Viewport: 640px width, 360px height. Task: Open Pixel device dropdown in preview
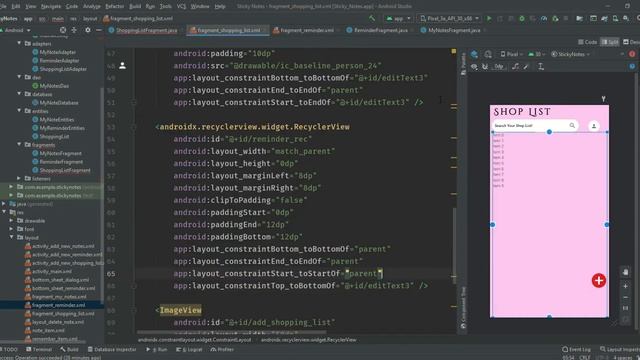511,54
